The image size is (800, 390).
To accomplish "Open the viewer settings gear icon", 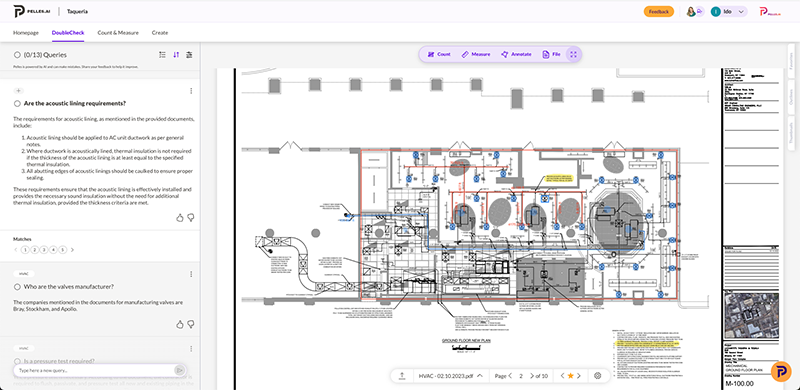I will click(598, 376).
